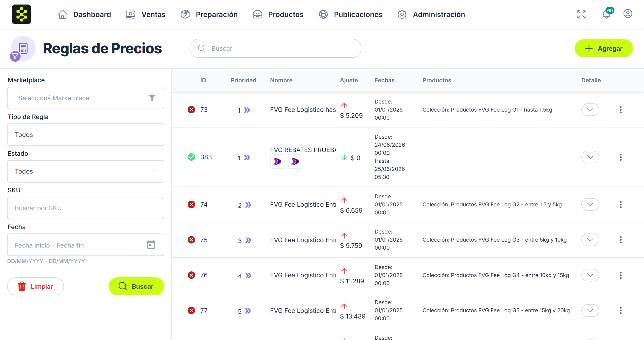644x340 pixels.
Task: Open three-dot menu for rule 383
Action: (x=621, y=157)
